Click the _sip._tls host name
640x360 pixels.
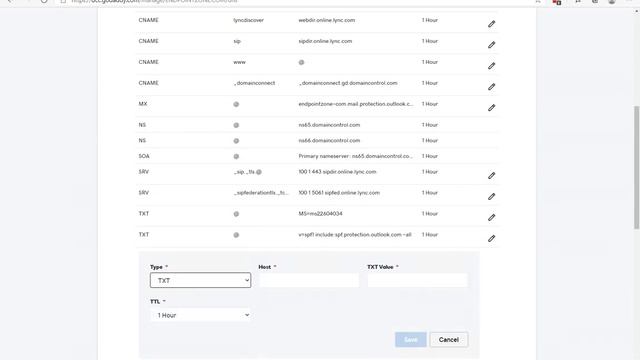coord(248,172)
